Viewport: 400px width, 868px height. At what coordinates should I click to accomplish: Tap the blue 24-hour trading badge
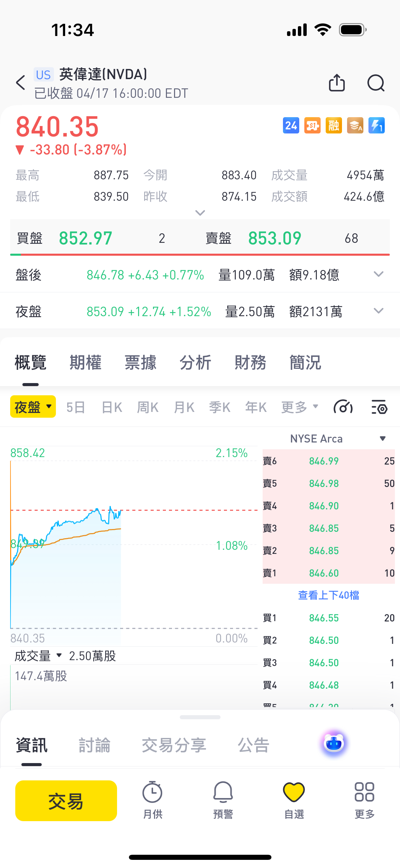coord(291,126)
